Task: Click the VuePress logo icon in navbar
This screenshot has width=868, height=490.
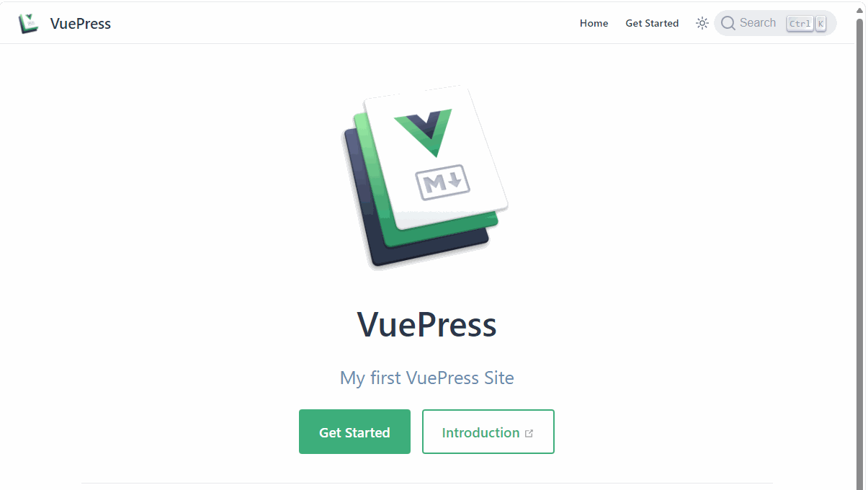Action: pyautogui.click(x=29, y=23)
